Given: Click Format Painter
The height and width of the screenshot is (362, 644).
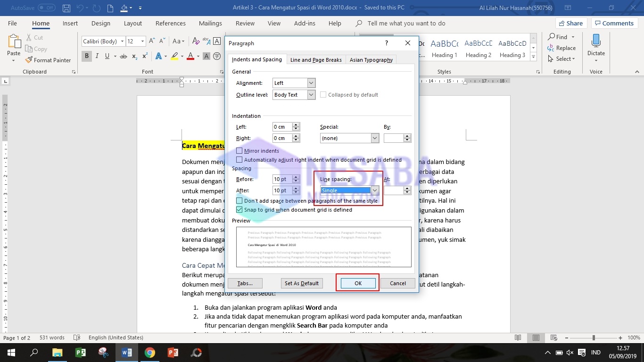Looking at the screenshot, I should point(48,60).
